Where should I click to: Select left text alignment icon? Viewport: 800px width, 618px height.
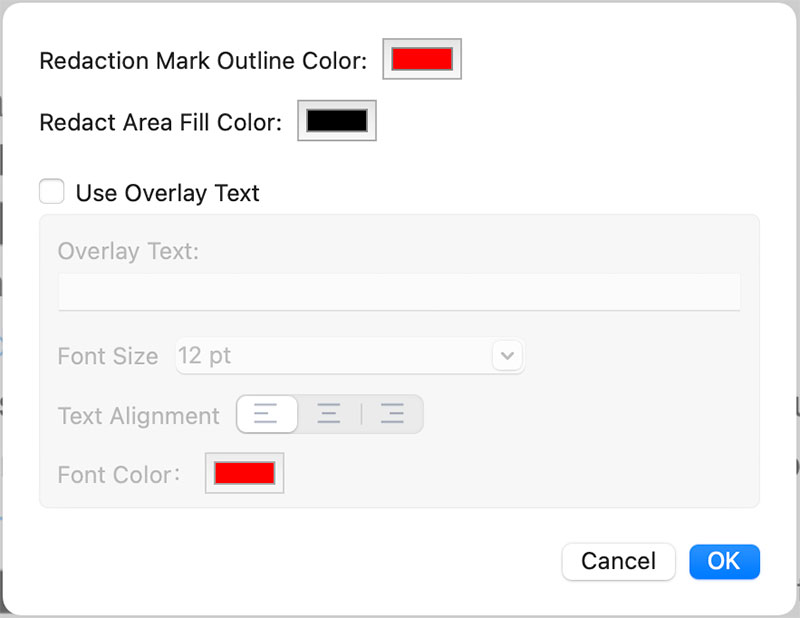266,414
